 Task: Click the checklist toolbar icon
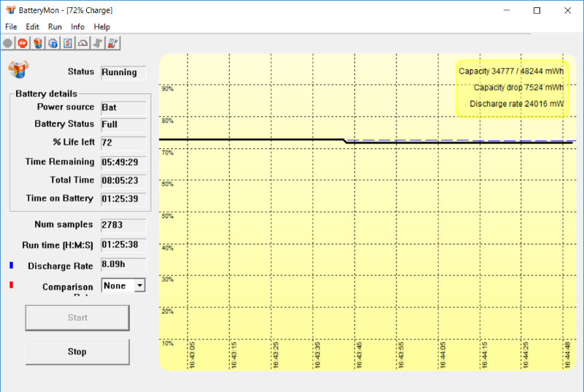(67, 43)
